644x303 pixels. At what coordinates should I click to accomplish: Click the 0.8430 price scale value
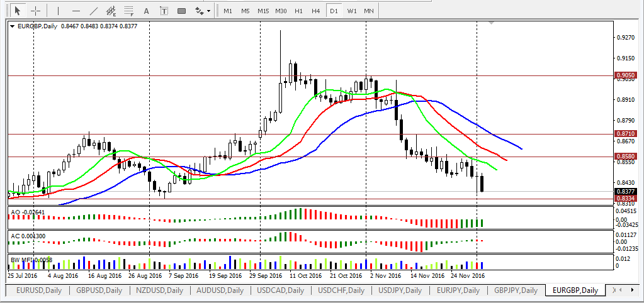[626, 182]
